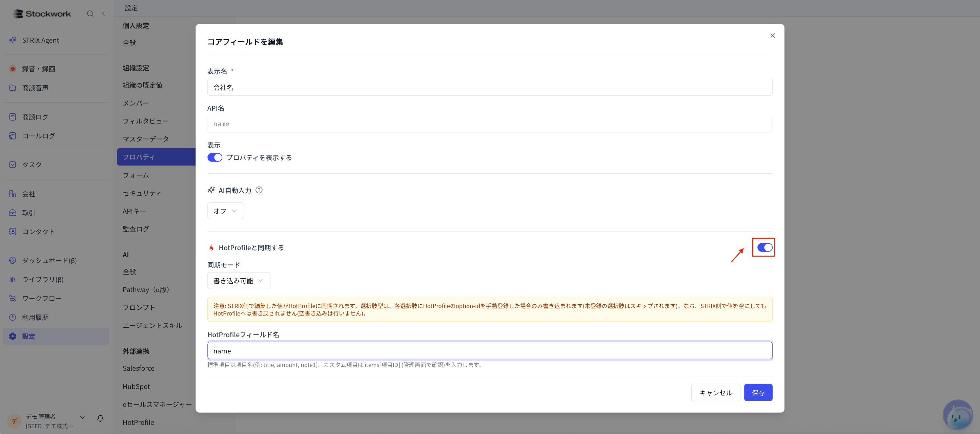Click the AI自動入力 help question icon
Image resolution: width=980 pixels, height=434 pixels.
click(x=259, y=190)
